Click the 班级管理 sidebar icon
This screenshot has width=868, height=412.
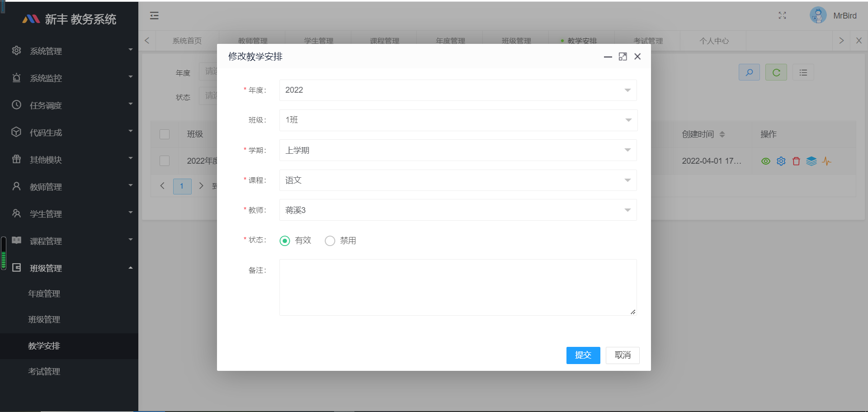point(16,268)
